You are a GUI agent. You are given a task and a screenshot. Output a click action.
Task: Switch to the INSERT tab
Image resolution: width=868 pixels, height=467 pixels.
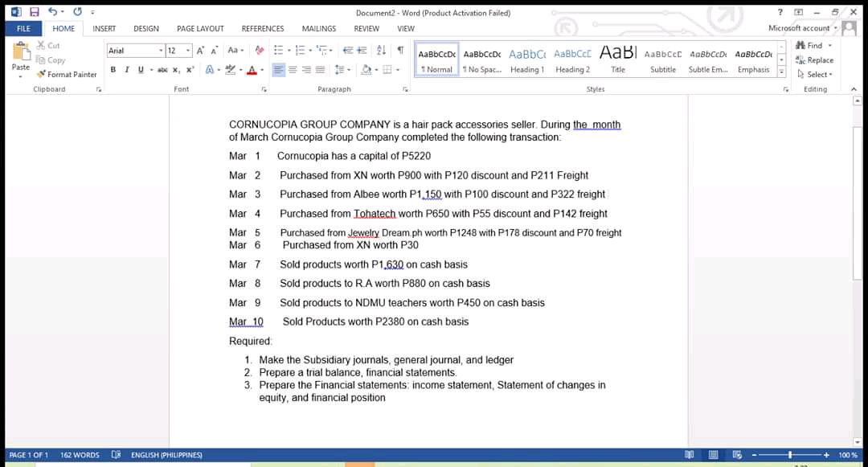click(104, 29)
